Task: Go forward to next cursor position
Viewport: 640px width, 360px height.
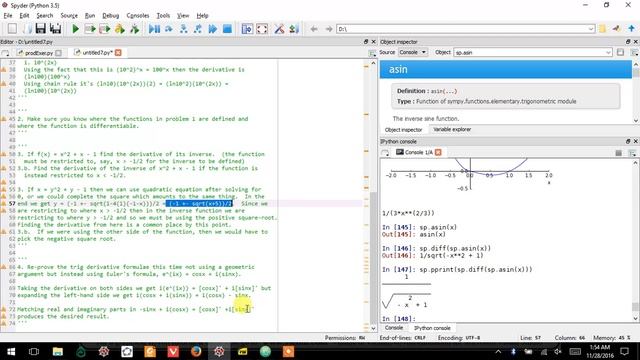Action: point(329,29)
